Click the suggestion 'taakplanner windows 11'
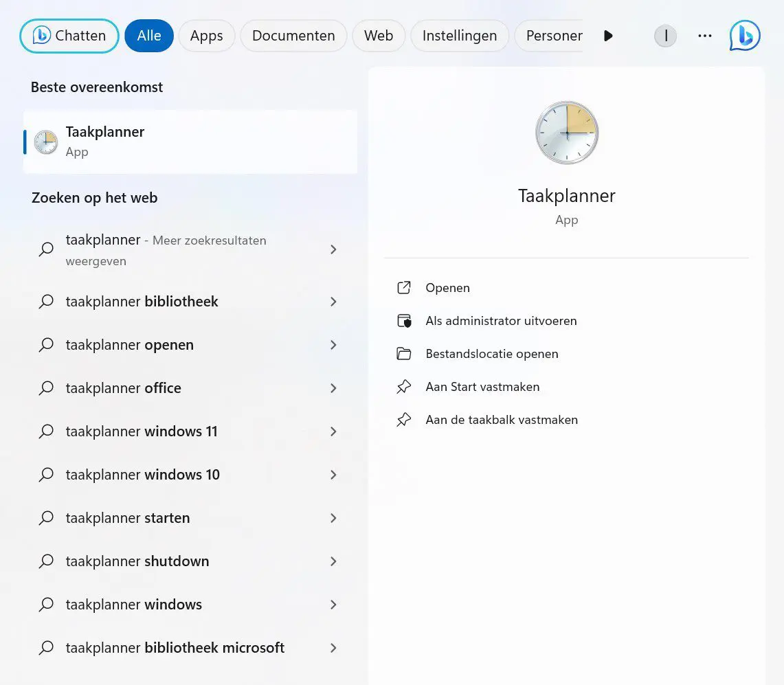Screen dimensions: 784x685 point(190,431)
